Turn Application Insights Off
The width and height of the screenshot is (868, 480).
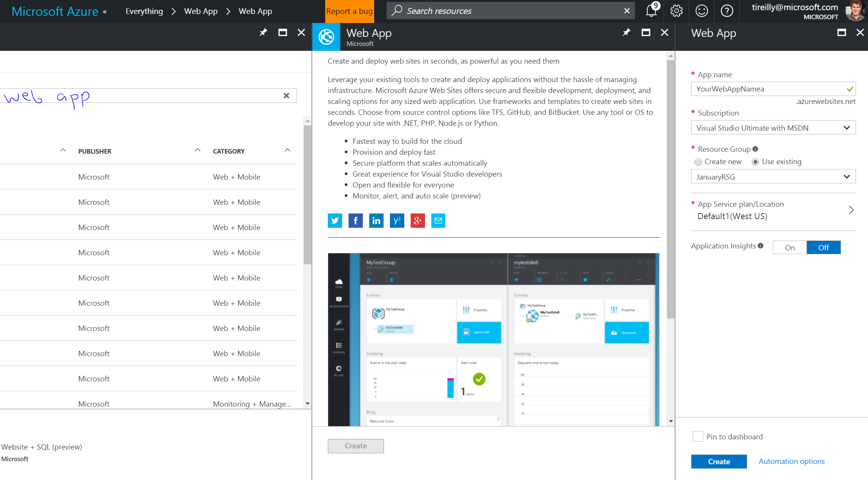click(824, 247)
